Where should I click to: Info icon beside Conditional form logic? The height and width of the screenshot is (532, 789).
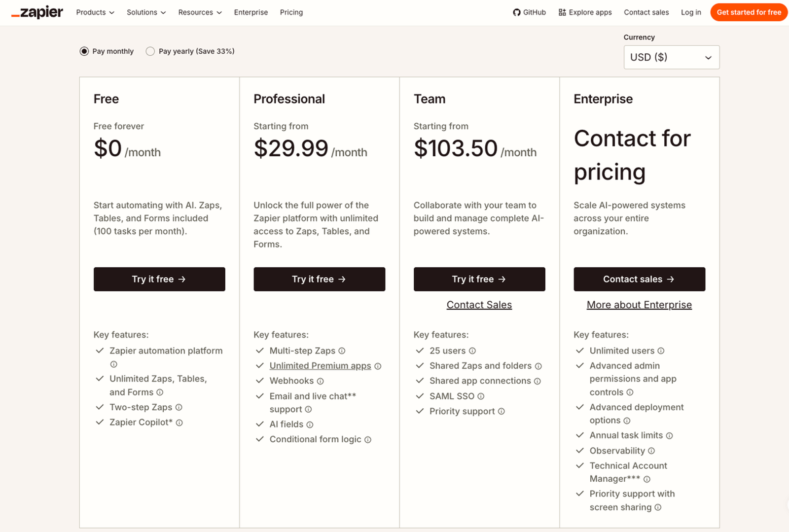[x=368, y=440]
